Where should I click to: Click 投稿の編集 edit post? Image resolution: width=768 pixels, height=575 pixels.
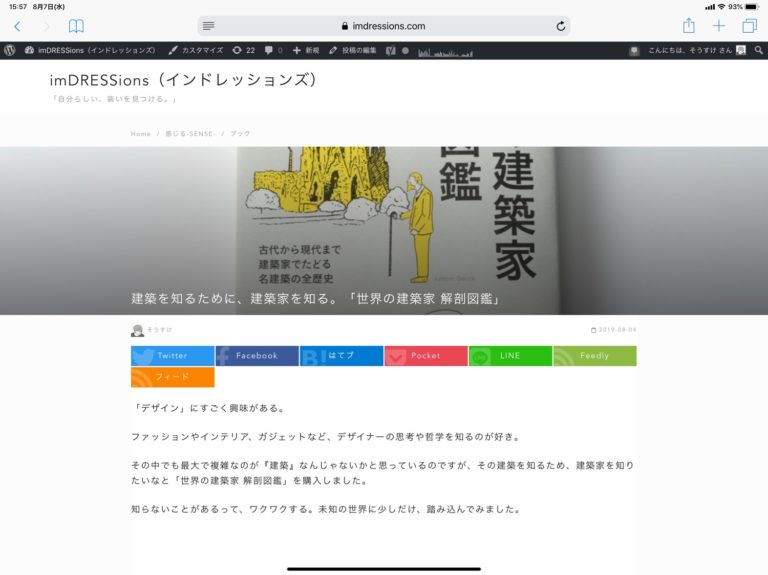353,50
